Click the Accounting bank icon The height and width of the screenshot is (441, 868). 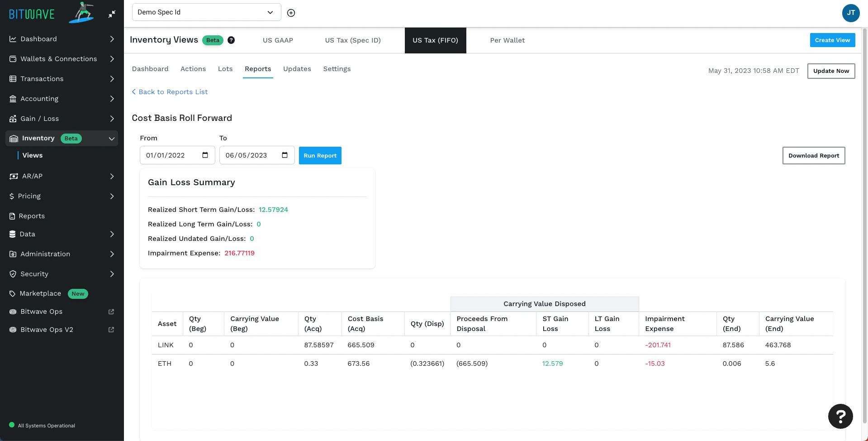[x=13, y=99]
